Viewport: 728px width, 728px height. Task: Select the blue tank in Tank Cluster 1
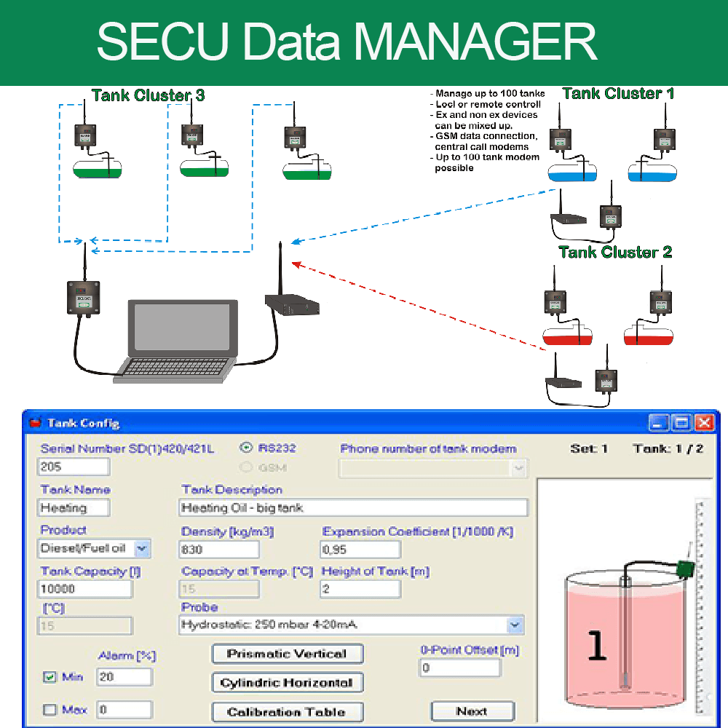click(574, 173)
